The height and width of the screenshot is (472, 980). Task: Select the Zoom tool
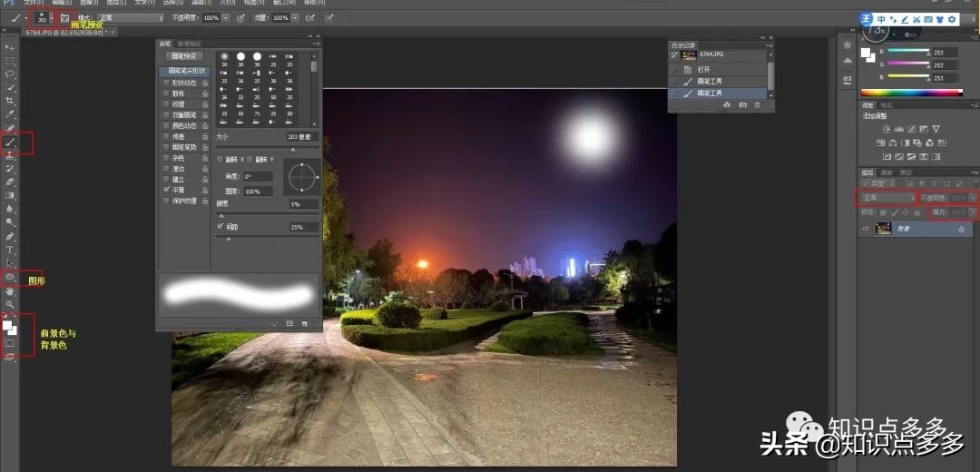[11, 304]
